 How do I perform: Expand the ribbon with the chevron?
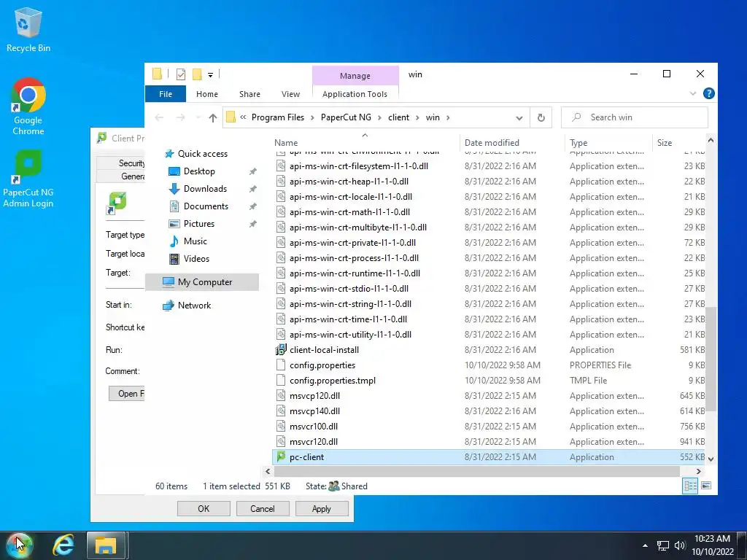693,94
